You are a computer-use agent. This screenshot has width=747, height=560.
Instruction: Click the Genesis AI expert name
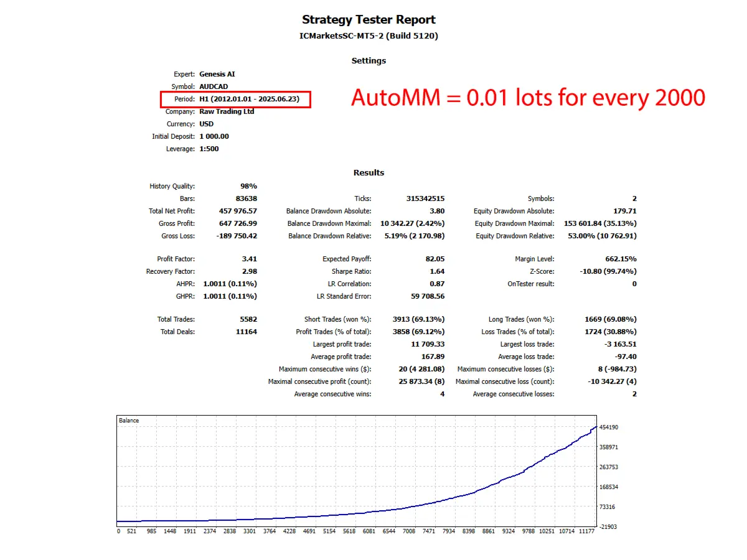click(x=217, y=74)
